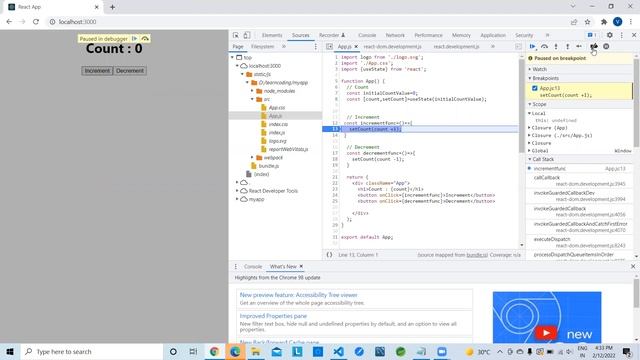Open Chrome extensions puzzle icon

[x=604, y=22]
